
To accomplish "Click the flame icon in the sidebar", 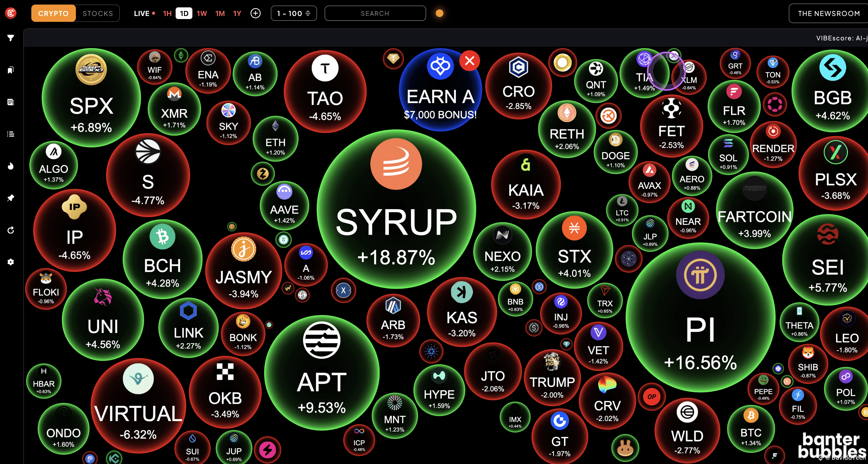I will click(11, 166).
